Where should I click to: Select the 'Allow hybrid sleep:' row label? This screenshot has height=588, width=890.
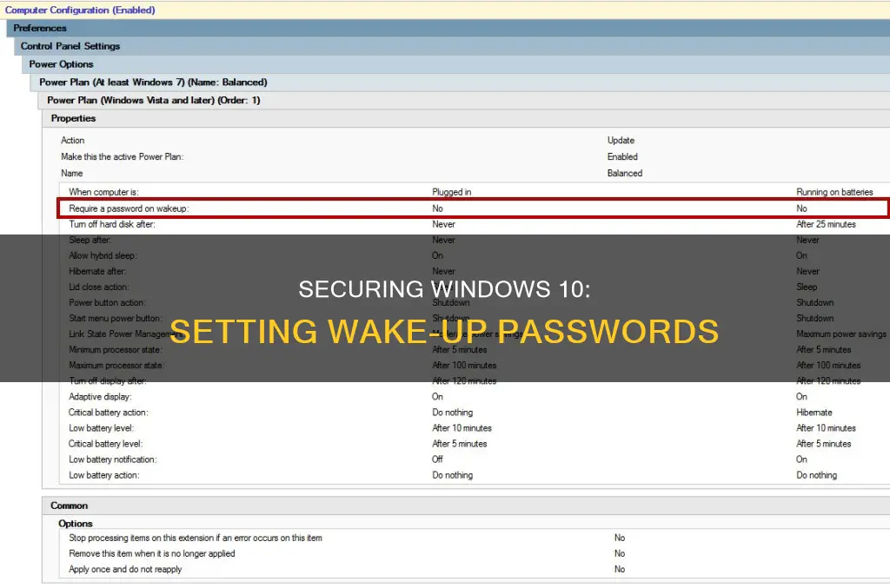pos(103,255)
